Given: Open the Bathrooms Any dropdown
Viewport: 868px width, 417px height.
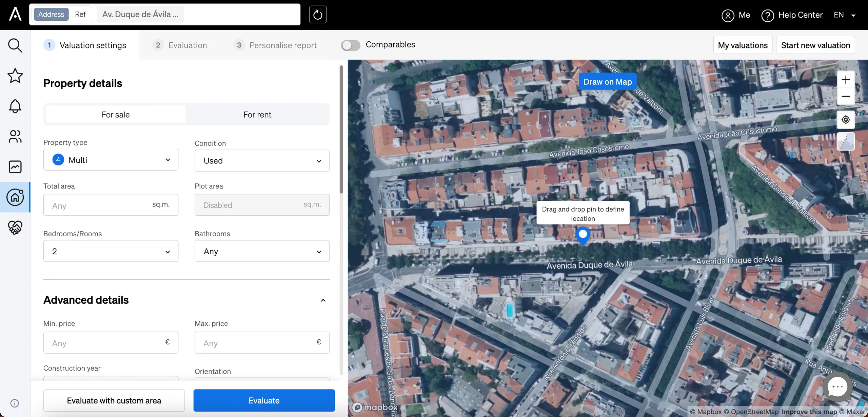Looking at the screenshot, I should (x=262, y=251).
